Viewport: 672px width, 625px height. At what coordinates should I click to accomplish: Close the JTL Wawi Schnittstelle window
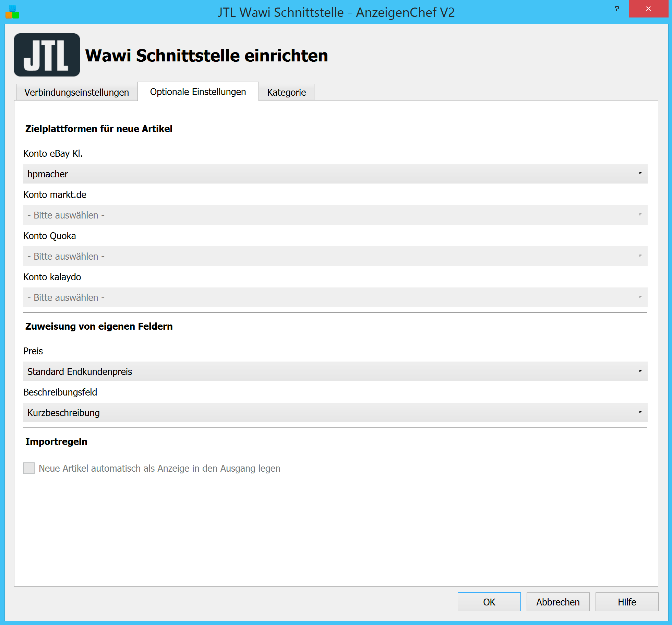pyautogui.click(x=648, y=9)
